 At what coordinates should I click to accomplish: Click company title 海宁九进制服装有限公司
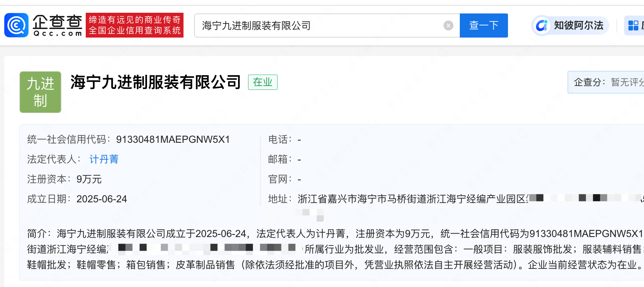156,82
